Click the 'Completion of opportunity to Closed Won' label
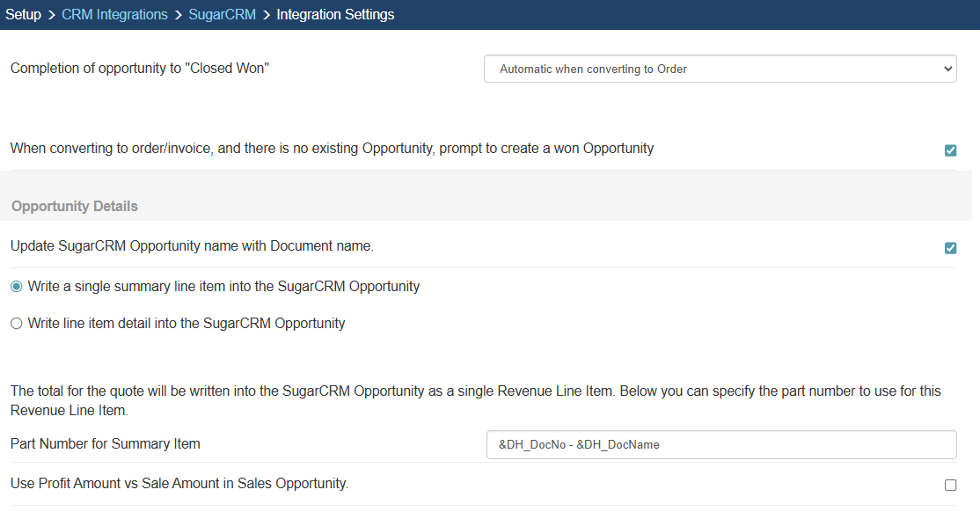The width and height of the screenshot is (980, 519). pos(140,68)
